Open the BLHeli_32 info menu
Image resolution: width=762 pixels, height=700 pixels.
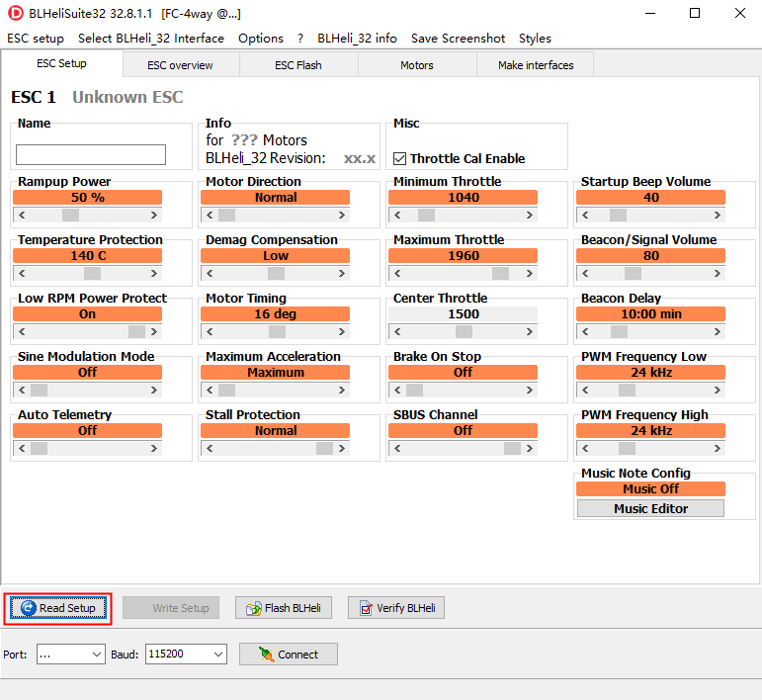(x=357, y=39)
